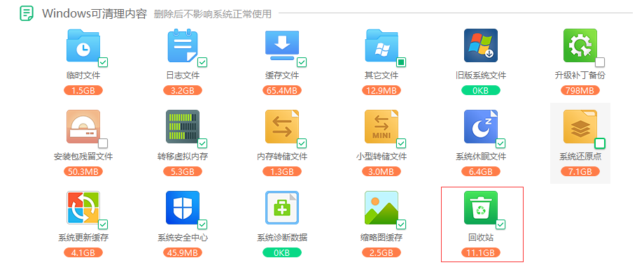Viewport: 644px width, 265px height.
Task: Uncheck the 系统休眠文件 checkbox
Action: [x=500, y=143]
